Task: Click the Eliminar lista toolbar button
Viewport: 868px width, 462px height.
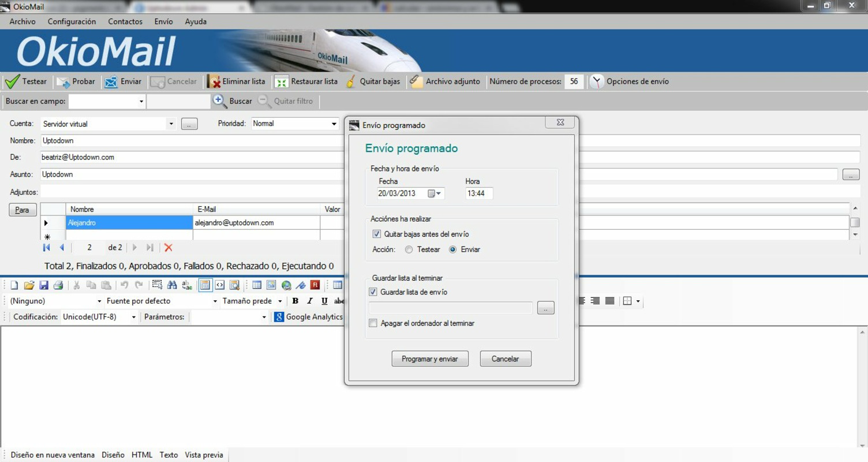Action: point(237,81)
